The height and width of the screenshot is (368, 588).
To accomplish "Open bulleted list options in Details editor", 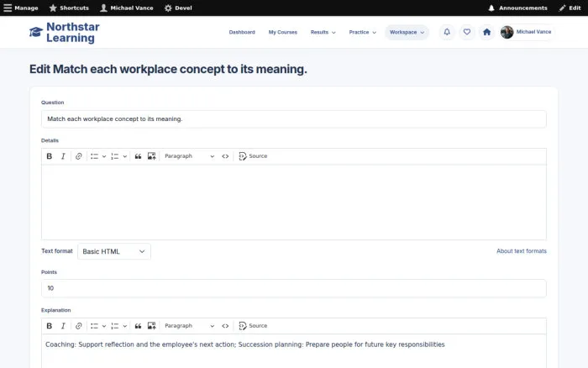I will [x=104, y=156].
